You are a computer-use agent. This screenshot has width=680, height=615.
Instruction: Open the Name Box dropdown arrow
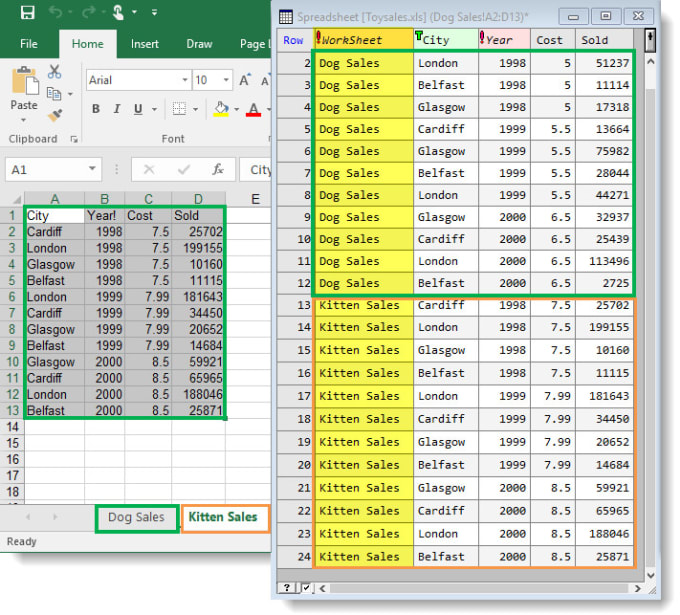[x=92, y=169]
